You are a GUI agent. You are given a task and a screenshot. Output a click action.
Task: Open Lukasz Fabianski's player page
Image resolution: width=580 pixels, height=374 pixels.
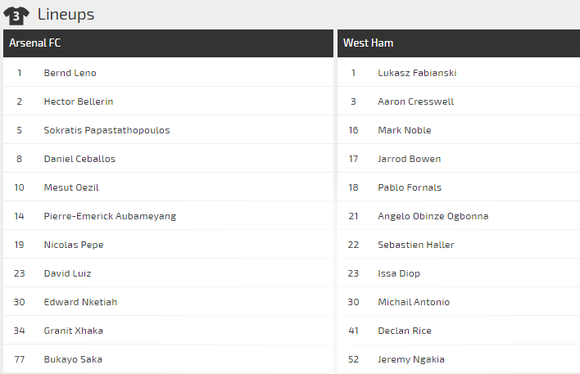point(417,73)
